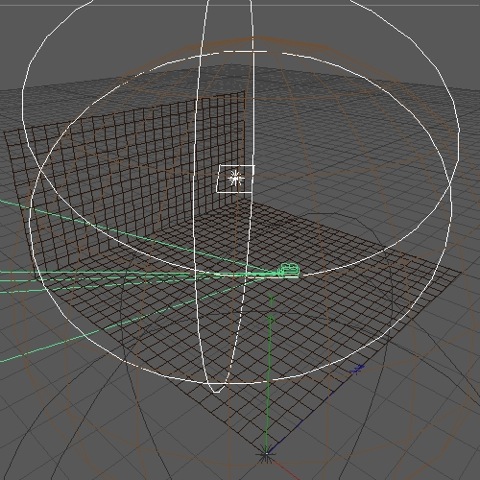The image size is (480, 480).
Task: Select the white square frame around light
Action: click(235, 179)
